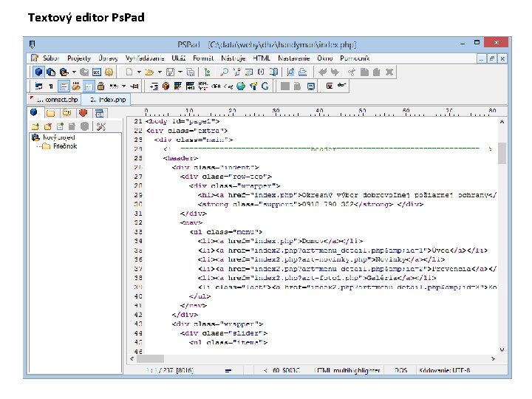This screenshot has height=399, width=532.
Task: Restore the inner document window
Action: [492, 58]
